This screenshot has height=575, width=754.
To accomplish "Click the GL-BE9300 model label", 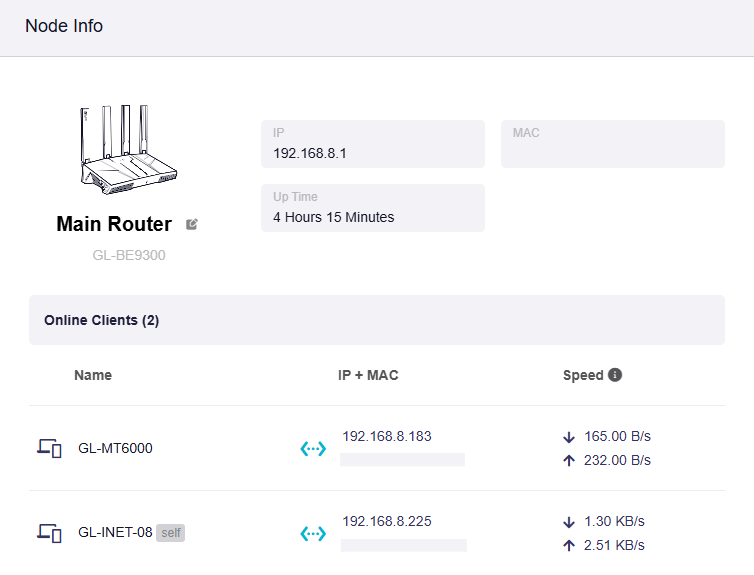I will (x=129, y=255).
